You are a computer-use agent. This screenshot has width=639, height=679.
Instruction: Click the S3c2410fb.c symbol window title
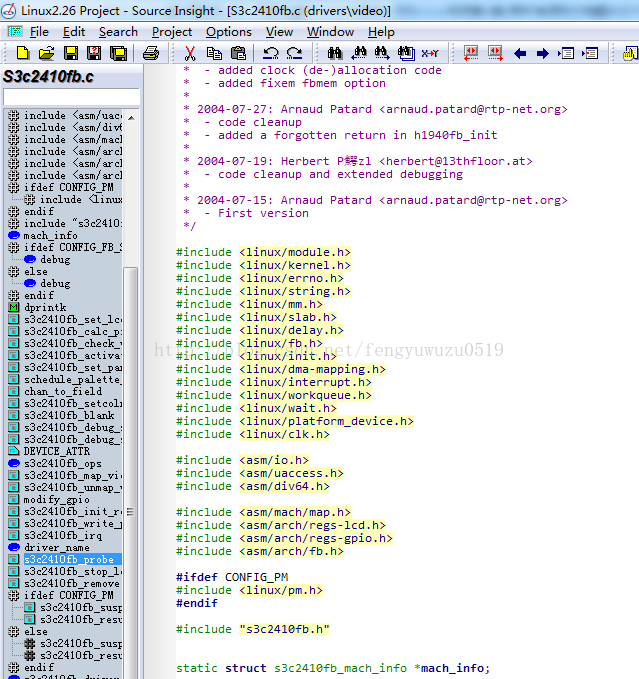(48, 77)
